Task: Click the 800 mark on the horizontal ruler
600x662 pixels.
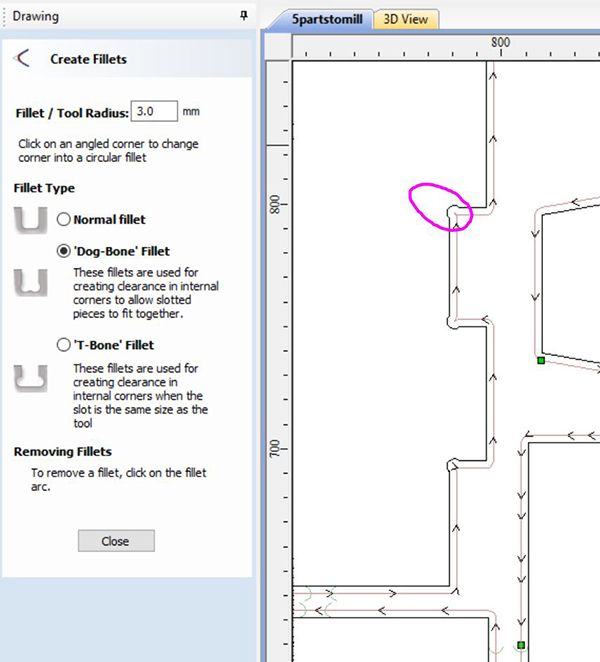Action: [x=501, y=43]
